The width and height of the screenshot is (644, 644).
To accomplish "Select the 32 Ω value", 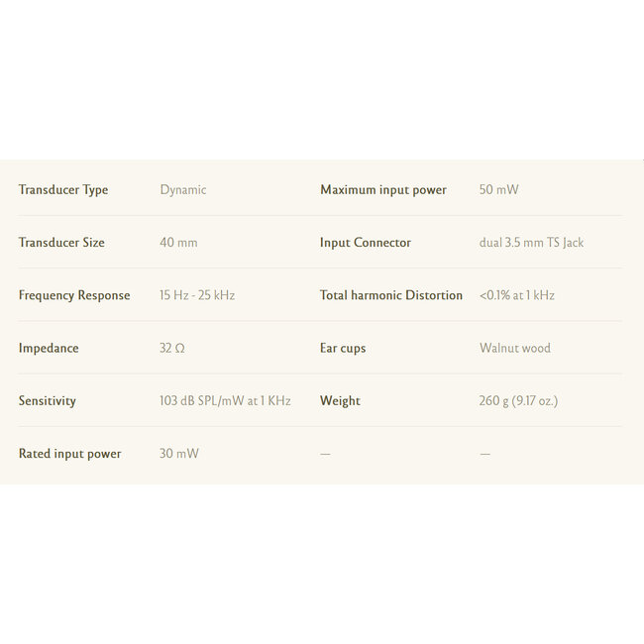I will coord(172,349).
